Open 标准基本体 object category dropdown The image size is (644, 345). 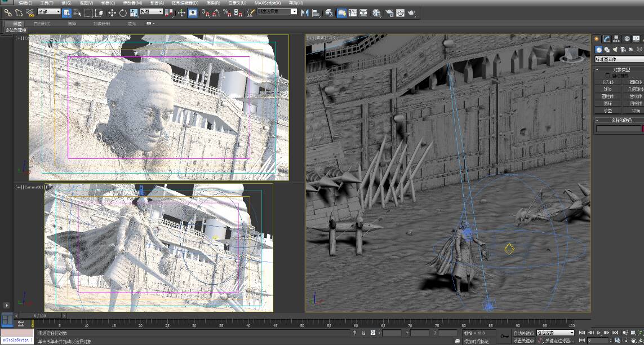pos(619,59)
